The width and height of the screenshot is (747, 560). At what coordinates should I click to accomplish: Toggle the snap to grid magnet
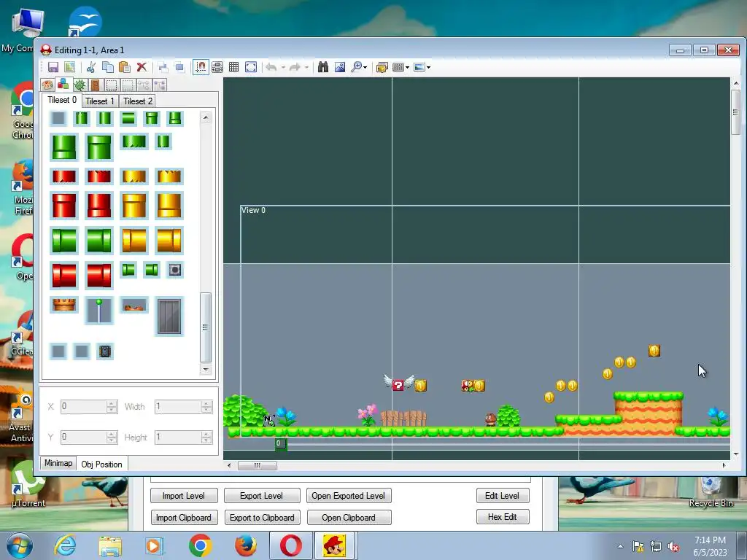[x=201, y=67]
